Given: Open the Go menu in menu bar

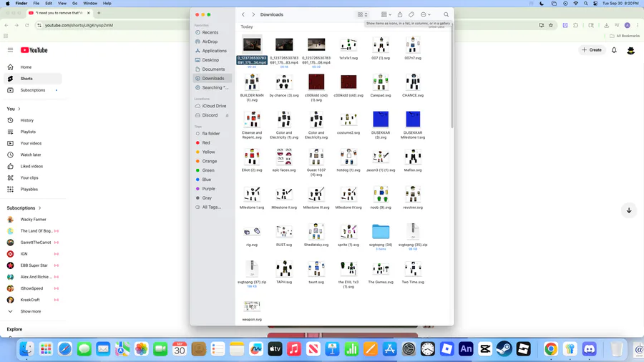Looking at the screenshot, I should pyautogui.click(x=74, y=4).
